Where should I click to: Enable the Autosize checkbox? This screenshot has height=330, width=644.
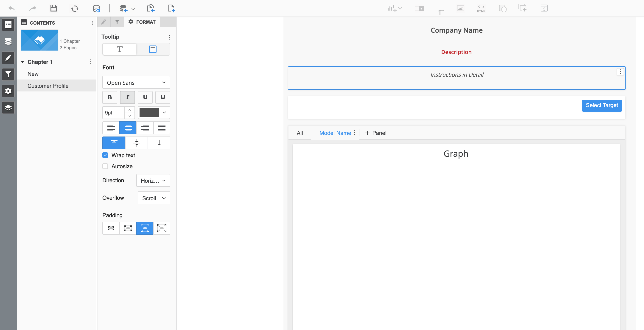point(105,166)
